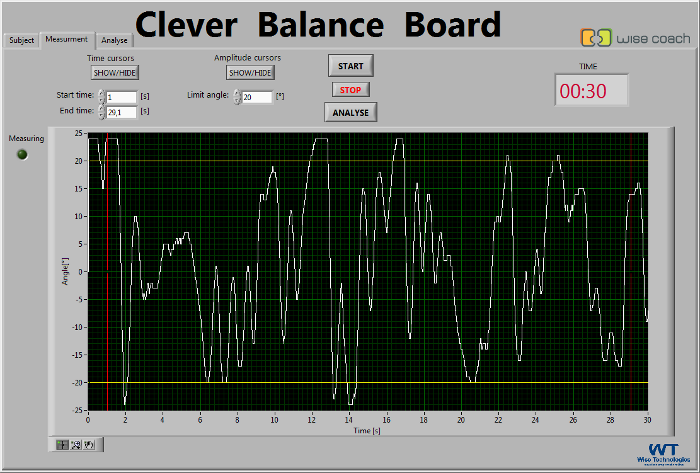
Task: Click the 00:30 TIME display
Action: [x=592, y=91]
